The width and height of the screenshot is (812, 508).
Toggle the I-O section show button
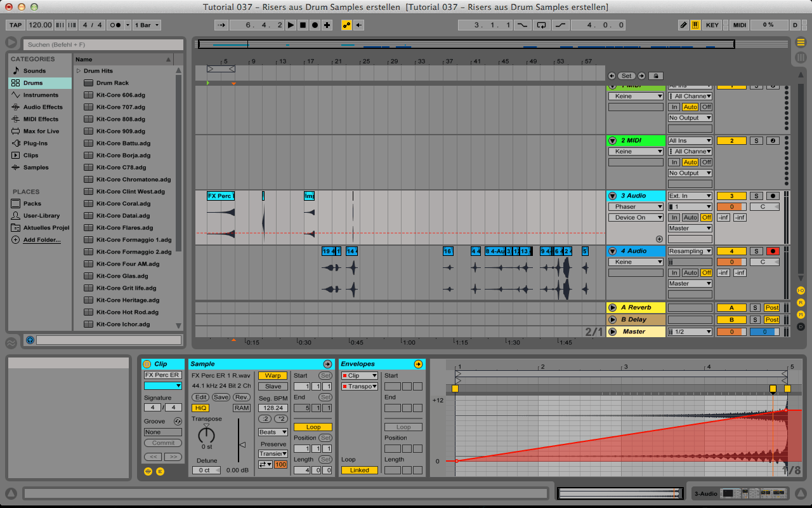pyautogui.click(x=801, y=290)
